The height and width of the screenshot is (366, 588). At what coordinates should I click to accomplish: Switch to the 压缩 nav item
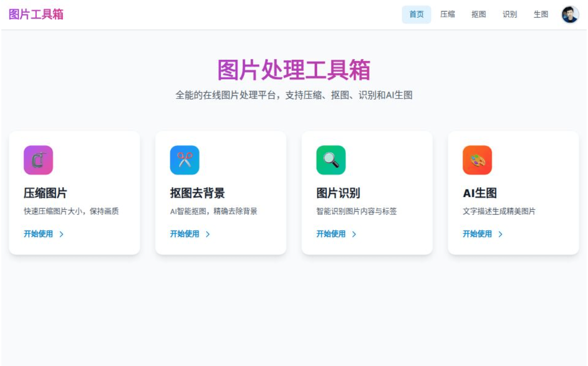pyautogui.click(x=447, y=15)
